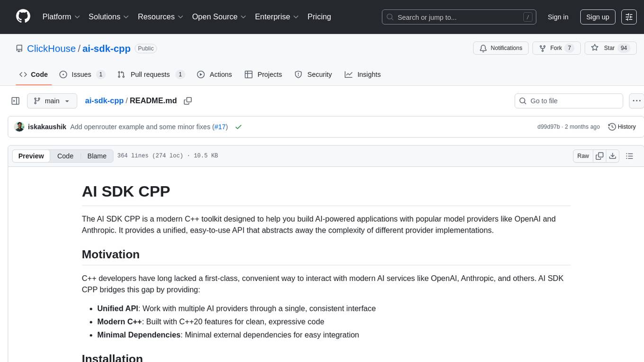644x362 pixels.
Task: Open the ClickHouse owner link
Action: [x=51, y=48]
